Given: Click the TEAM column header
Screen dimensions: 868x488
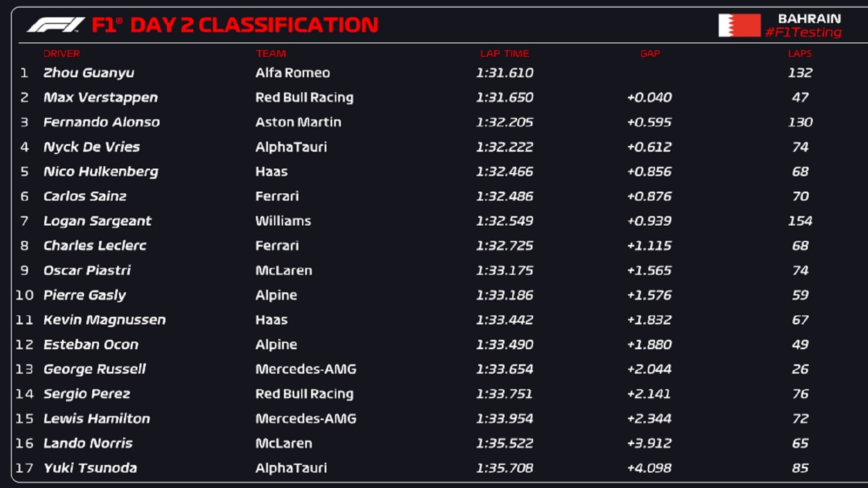Looking at the screenshot, I should [x=271, y=53].
